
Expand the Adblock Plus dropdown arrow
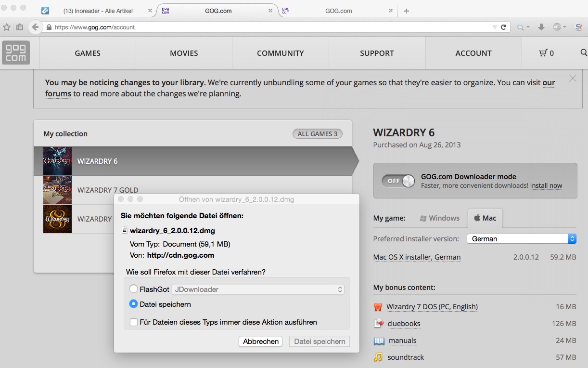pyautogui.click(x=564, y=27)
